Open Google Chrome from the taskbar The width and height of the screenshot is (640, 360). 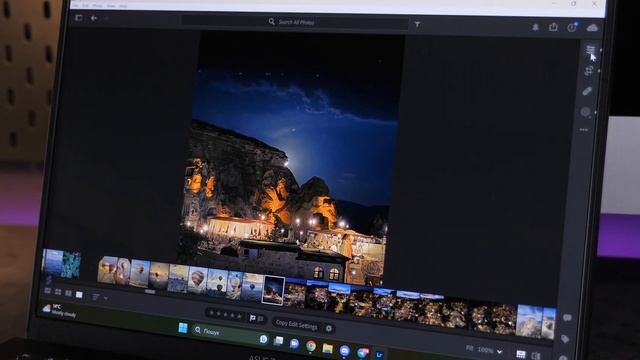311,346
